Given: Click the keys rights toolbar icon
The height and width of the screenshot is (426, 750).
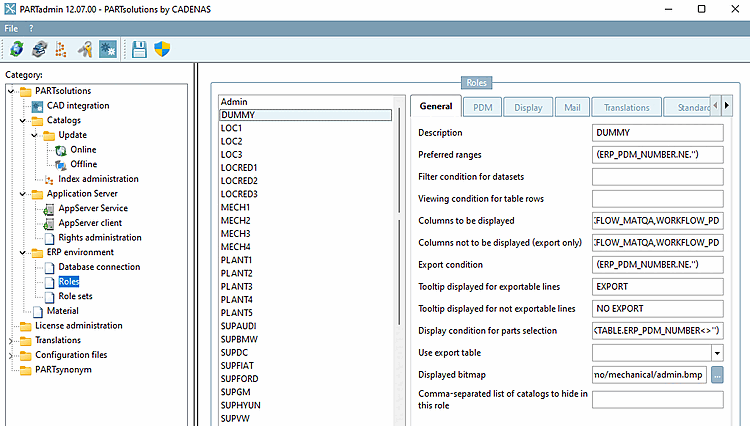Looking at the screenshot, I should click(x=85, y=49).
